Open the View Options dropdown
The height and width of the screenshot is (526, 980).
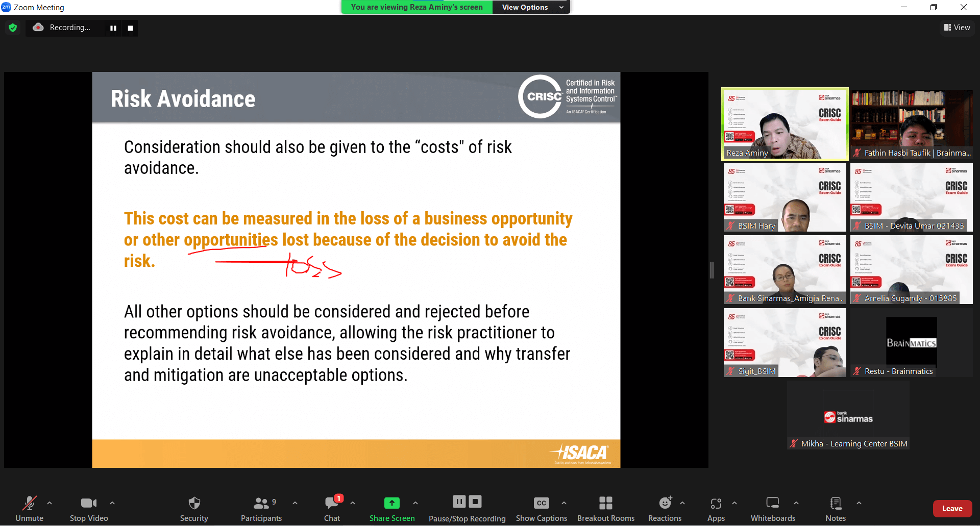point(531,7)
